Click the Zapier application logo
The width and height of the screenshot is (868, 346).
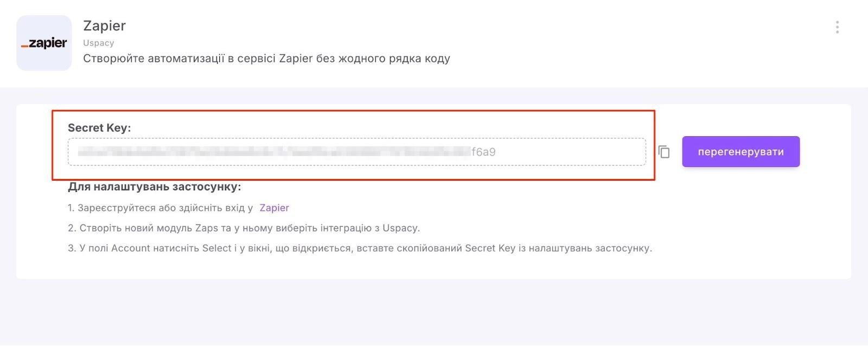pos(43,43)
